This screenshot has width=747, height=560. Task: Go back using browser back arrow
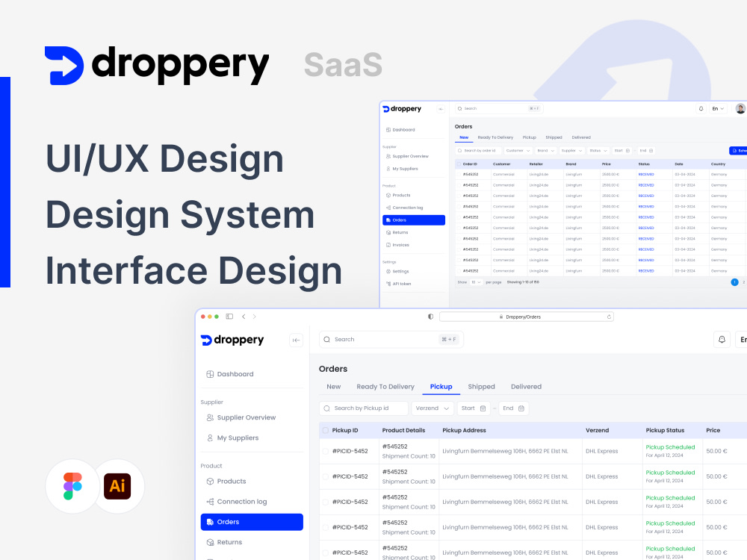(x=244, y=316)
